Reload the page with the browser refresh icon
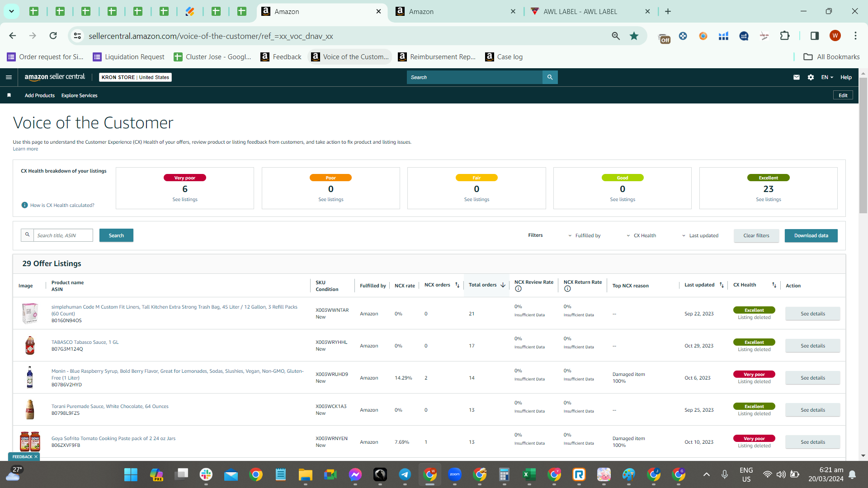The height and width of the screenshot is (488, 868). [x=53, y=36]
